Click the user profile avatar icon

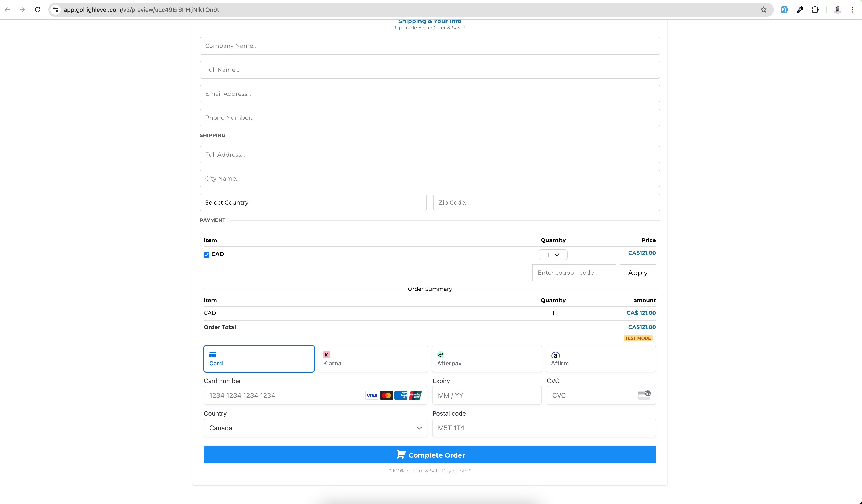click(837, 10)
